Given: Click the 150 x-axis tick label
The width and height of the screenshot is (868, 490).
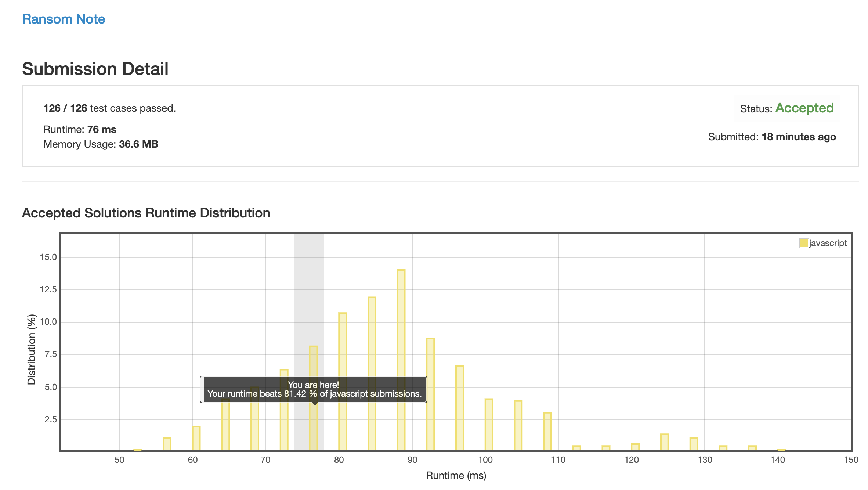Looking at the screenshot, I should [x=851, y=460].
